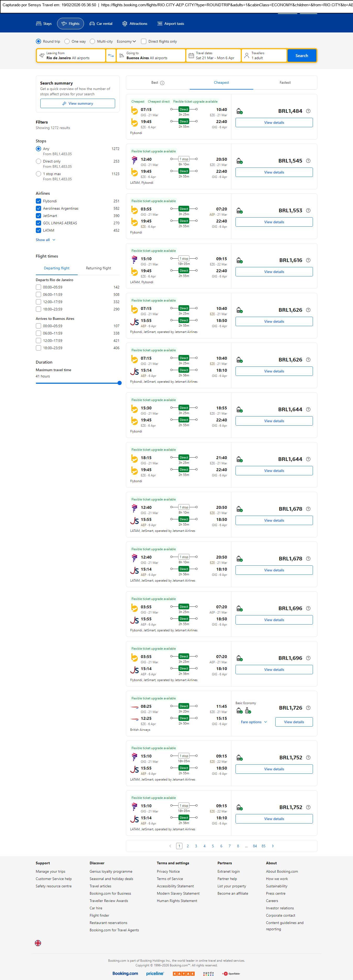The width and height of the screenshot is (353, 980).
Task: Click the Leaving from Rio de Janeiro field
Action: tap(71, 55)
